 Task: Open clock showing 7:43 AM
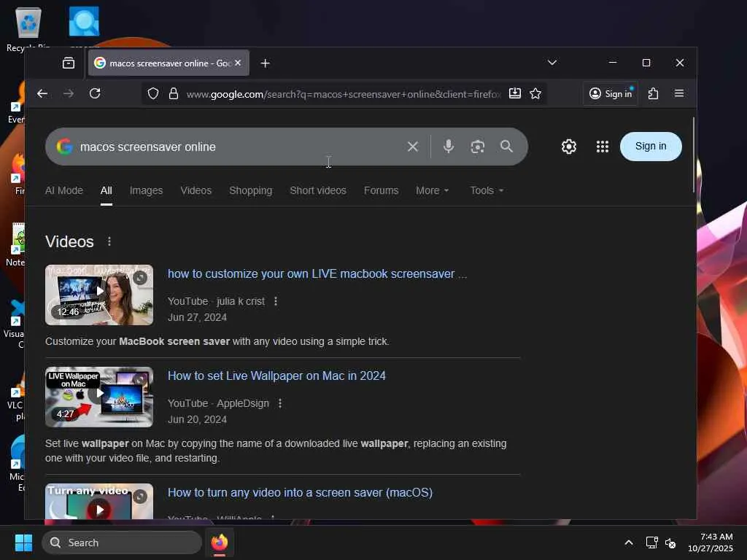pos(711,542)
